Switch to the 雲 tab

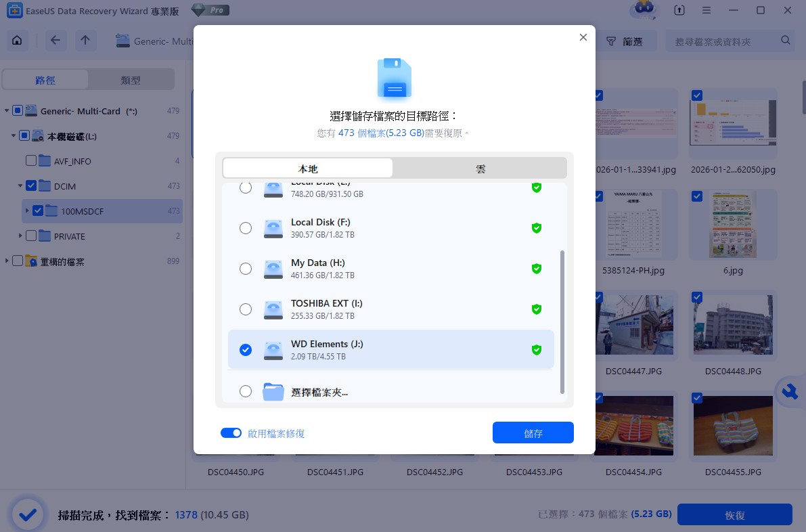[480, 168]
